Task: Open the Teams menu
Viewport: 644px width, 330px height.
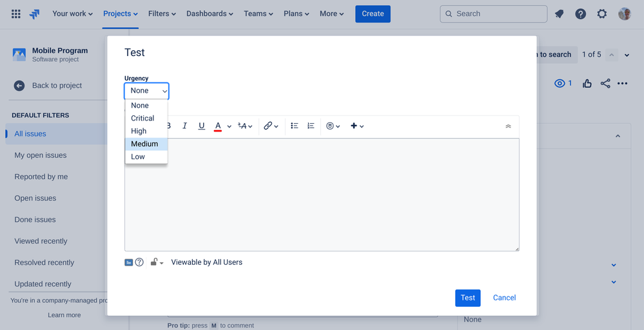Action: point(259,14)
